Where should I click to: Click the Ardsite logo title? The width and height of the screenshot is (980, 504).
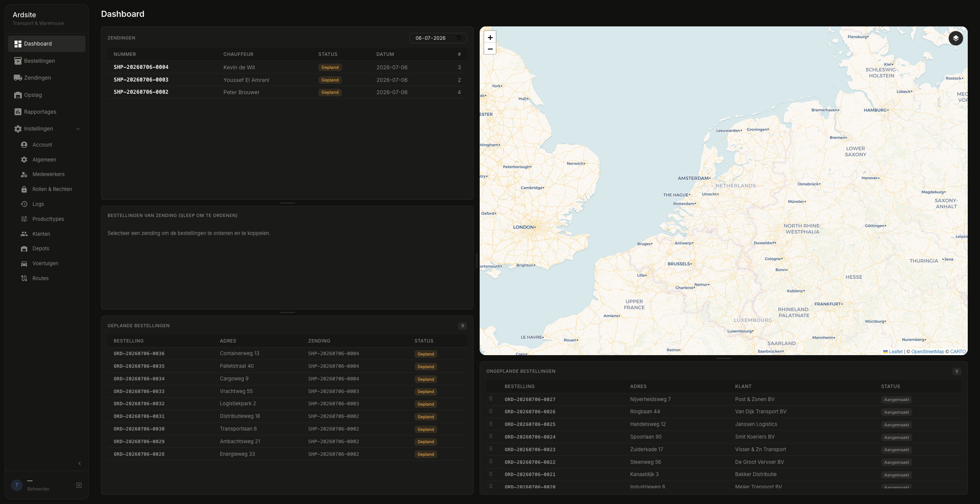pyautogui.click(x=24, y=15)
